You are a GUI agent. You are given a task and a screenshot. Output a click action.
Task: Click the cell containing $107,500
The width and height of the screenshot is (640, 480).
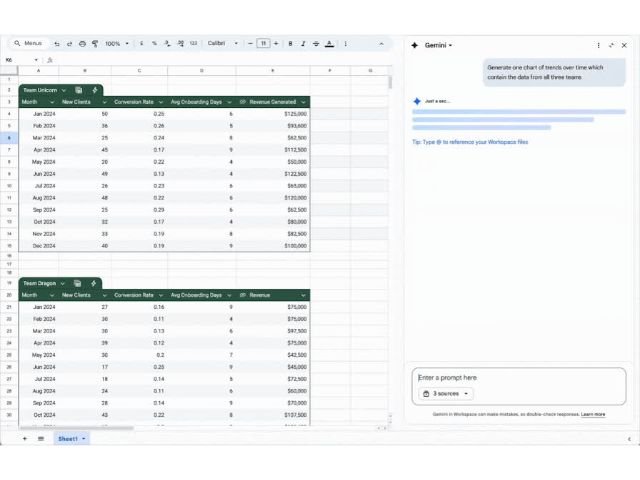pos(273,415)
